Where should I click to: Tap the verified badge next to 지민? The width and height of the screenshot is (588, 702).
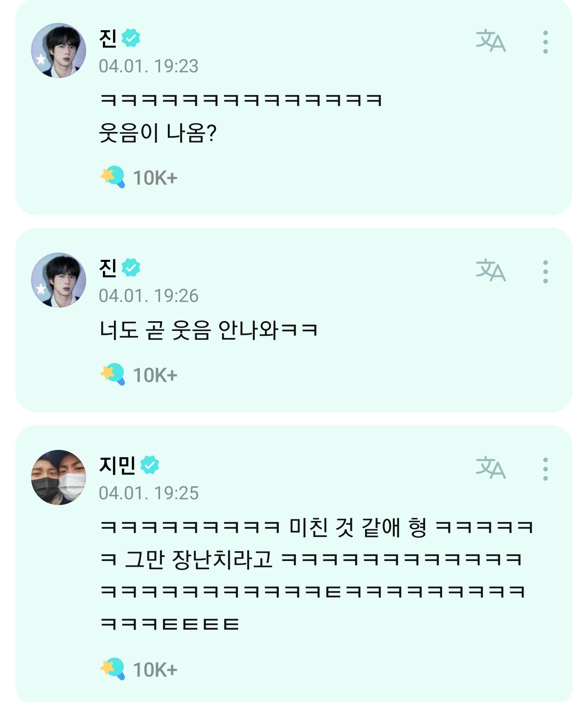pyautogui.click(x=149, y=465)
